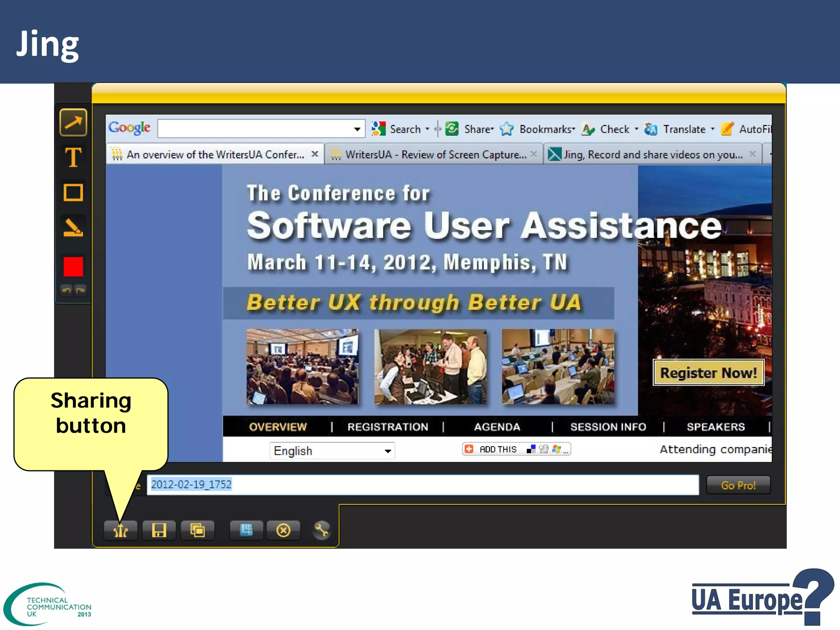Image resolution: width=840 pixels, height=630 pixels.
Task: Open the wrench customize icon
Action: (322, 530)
